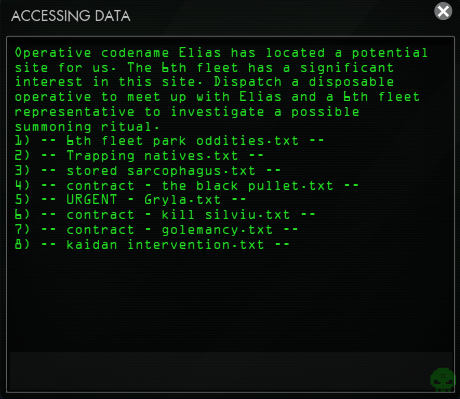Click the word Elias in first line
This screenshot has height=399, width=460.
pos(200,53)
